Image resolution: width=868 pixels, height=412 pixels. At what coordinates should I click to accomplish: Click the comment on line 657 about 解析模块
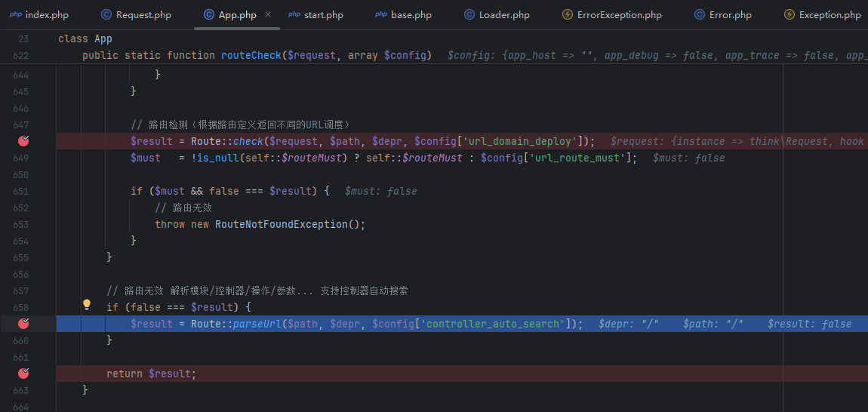pyautogui.click(x=257, y=291)
